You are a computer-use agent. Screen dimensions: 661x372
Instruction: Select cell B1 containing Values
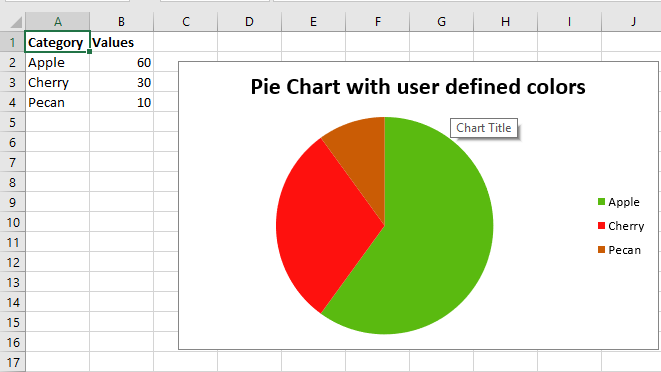(121, 42)
